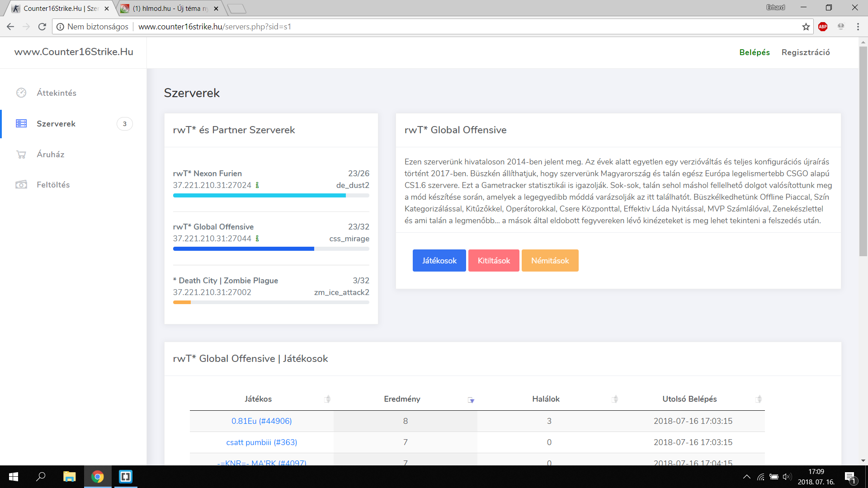Select Áruház in the sidebar menu

coord(51,155)
